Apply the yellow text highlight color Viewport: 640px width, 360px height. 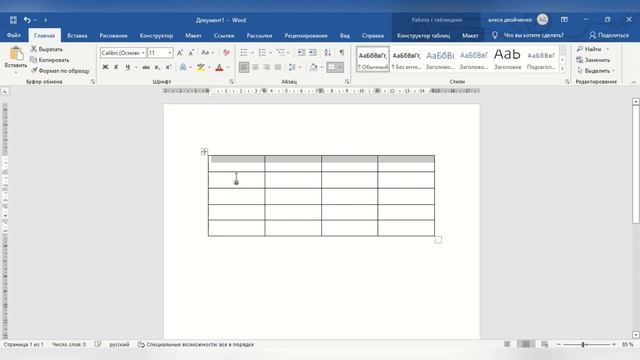tap(200, 67)
